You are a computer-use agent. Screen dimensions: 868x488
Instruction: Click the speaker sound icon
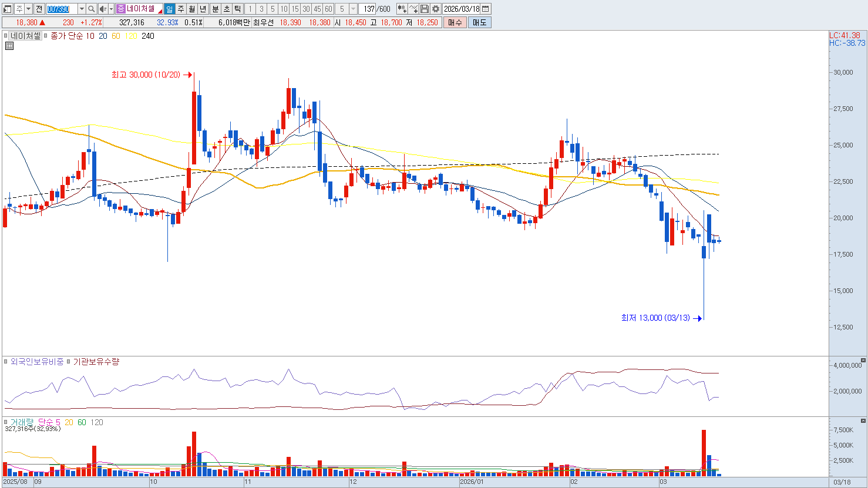coord(103,9)
